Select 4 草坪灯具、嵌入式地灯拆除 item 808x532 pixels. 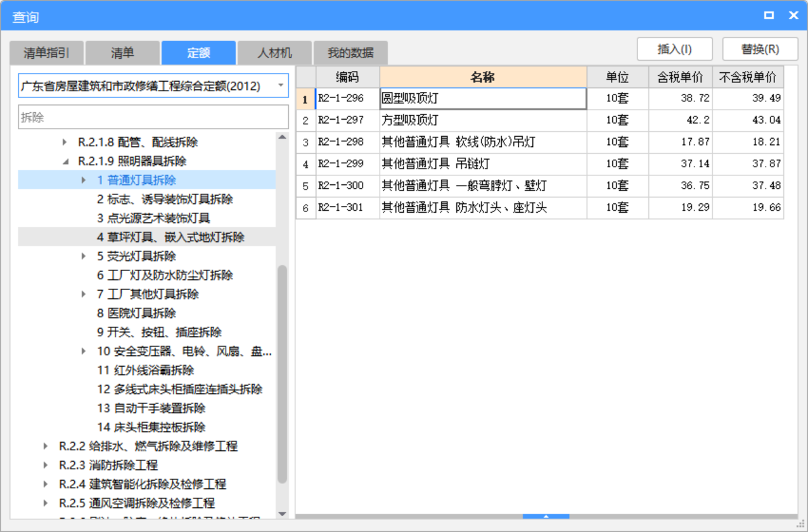(170, 237)
